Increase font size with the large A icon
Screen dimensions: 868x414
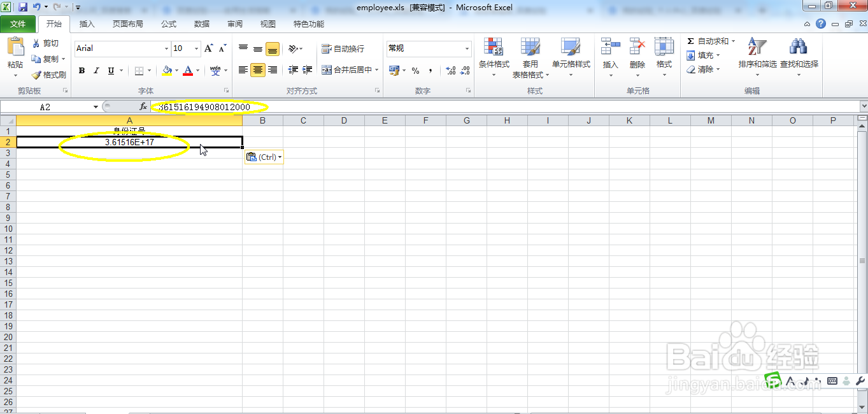coord(208,48)
